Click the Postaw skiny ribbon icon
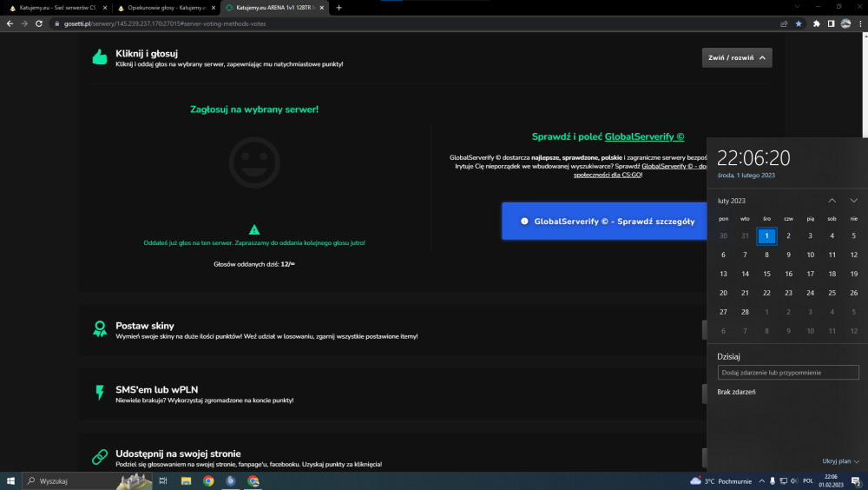 100,328
